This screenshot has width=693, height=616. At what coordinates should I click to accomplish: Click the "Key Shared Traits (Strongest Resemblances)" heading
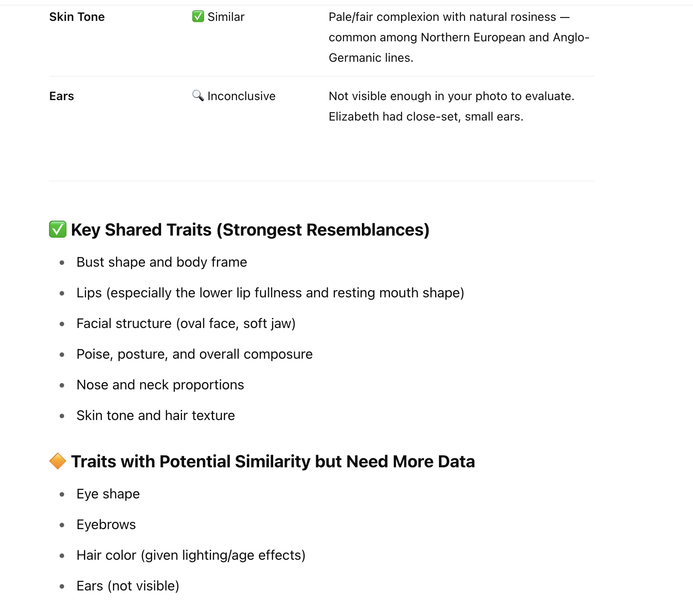coord(250,230)
